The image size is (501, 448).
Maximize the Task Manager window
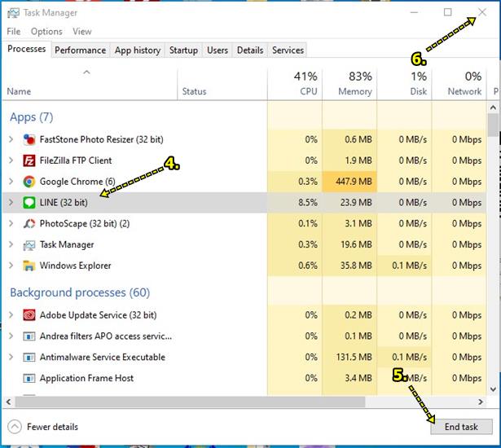pos(447,12)
